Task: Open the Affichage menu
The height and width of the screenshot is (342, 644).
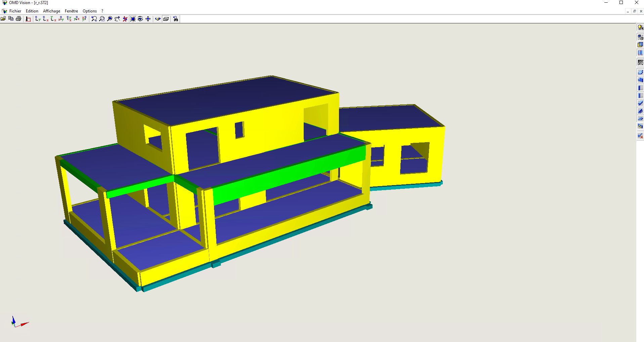Action: tap(51, 11)
